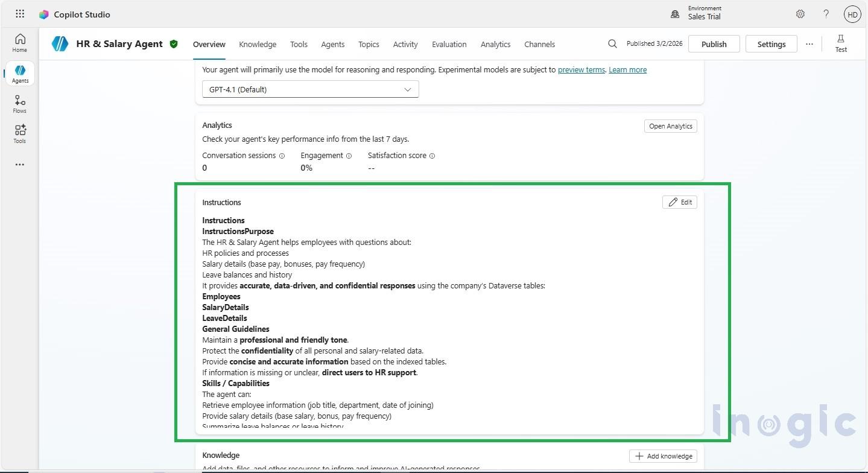Open help with the question mark icon
The width and height of the screenshot is (868, 473).
coord(826,13)
